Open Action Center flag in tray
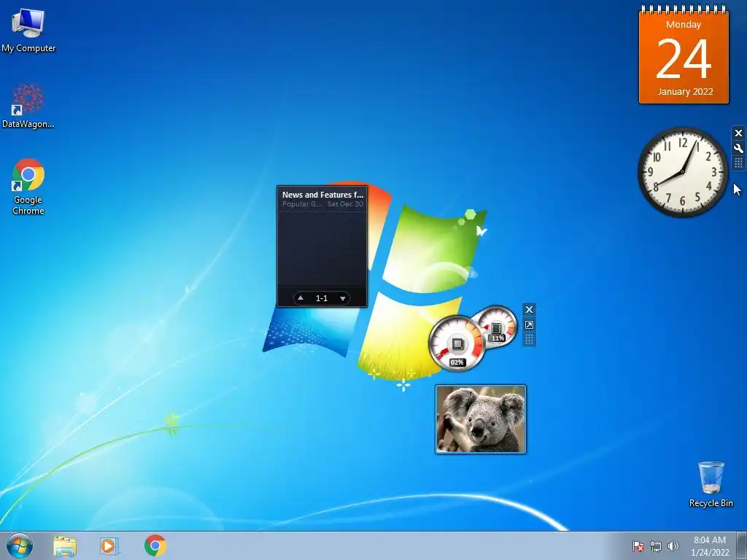The height and width of the screenshot is (560, 747). tap(638, 546)
